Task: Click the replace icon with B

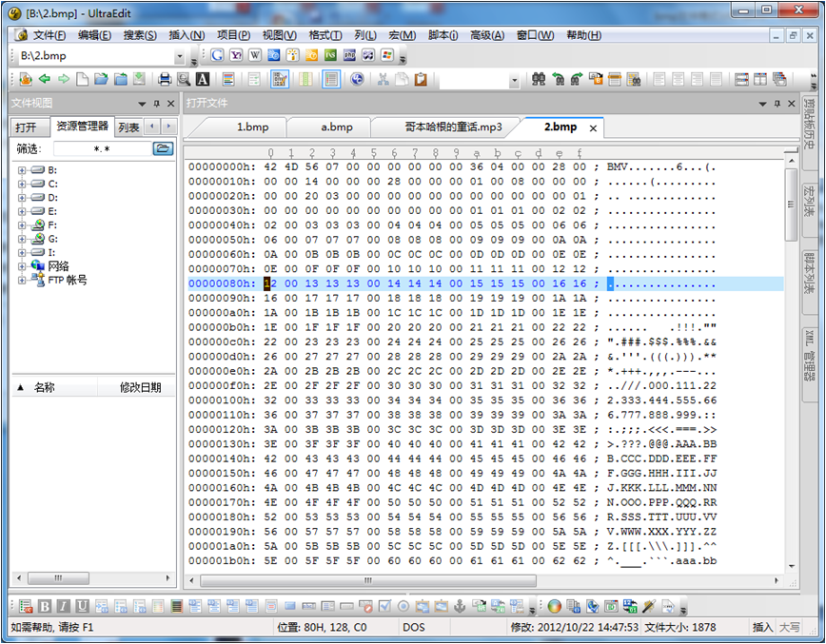Action: pyautogui.click(x=596, y=80)
